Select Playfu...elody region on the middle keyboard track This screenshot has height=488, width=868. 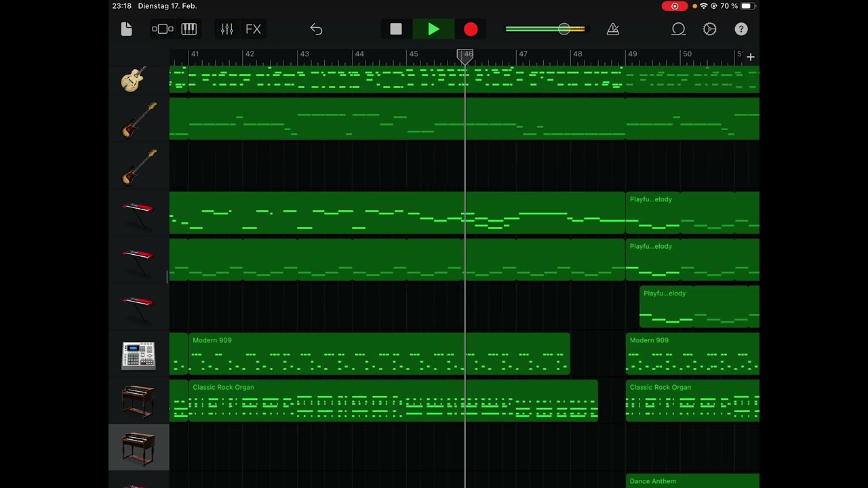692,260
